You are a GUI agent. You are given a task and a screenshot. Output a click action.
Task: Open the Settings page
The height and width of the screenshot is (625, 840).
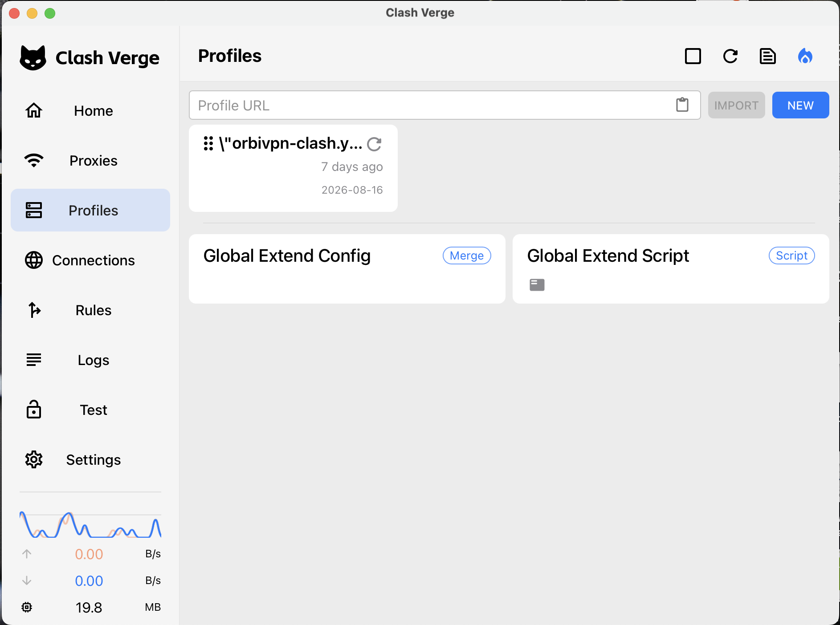(x=90, y=459)
